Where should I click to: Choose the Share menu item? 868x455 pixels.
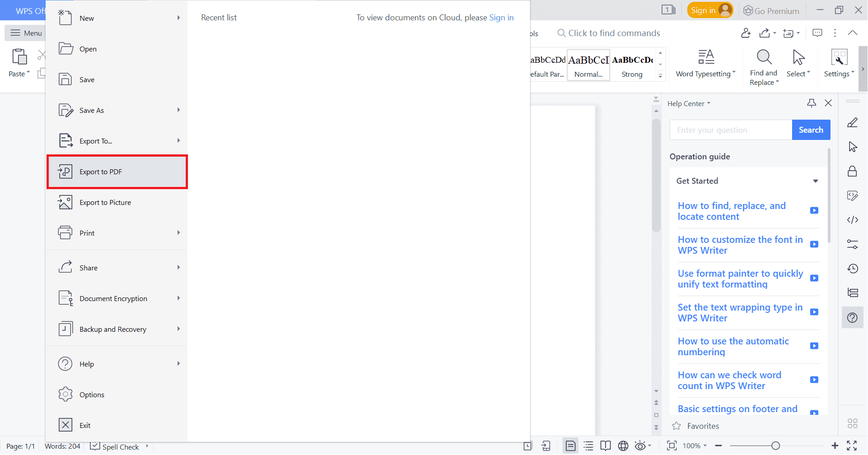coord(88,267)
